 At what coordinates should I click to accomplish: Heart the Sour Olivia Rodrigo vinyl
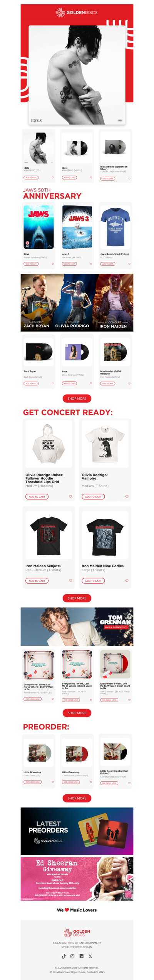coord(91,383)
